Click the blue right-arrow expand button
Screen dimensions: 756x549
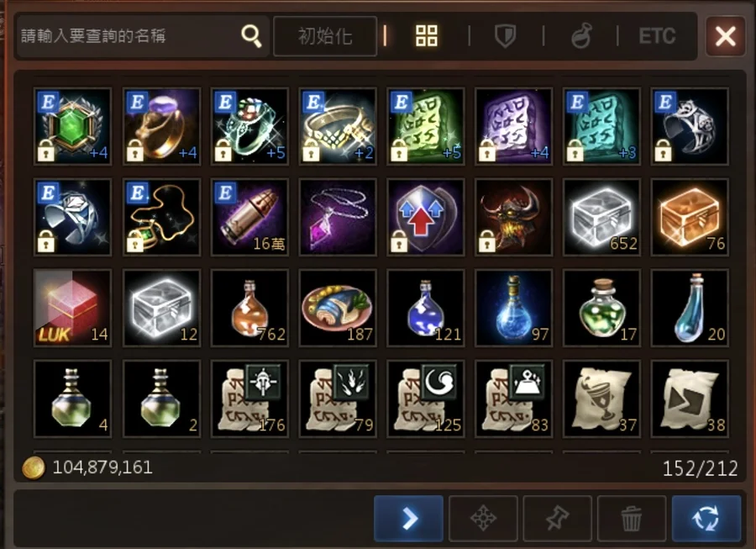[x=408, y=519]
